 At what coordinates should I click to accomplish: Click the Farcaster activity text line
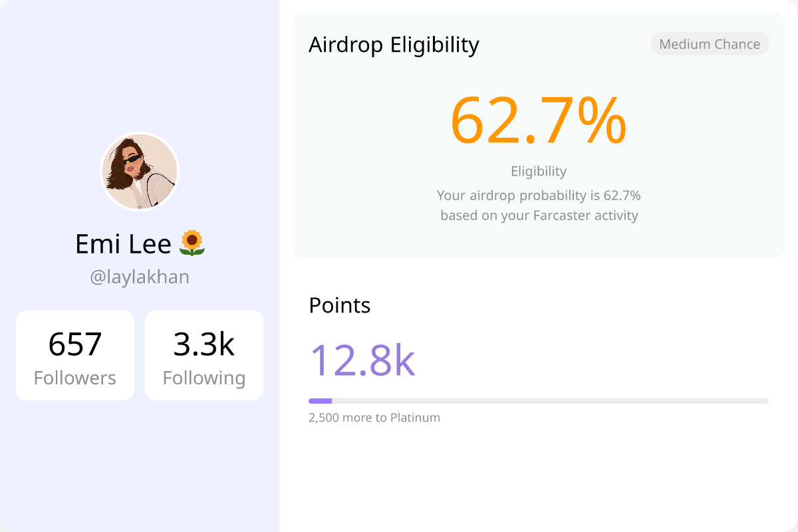[539, 215]
